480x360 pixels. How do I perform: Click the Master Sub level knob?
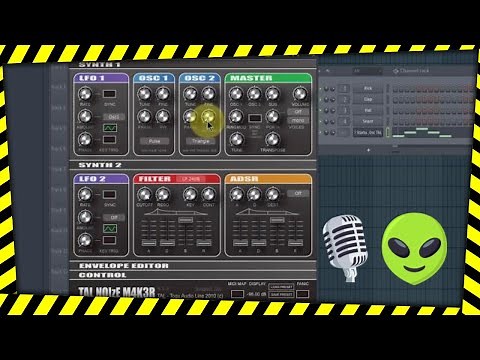272,94
